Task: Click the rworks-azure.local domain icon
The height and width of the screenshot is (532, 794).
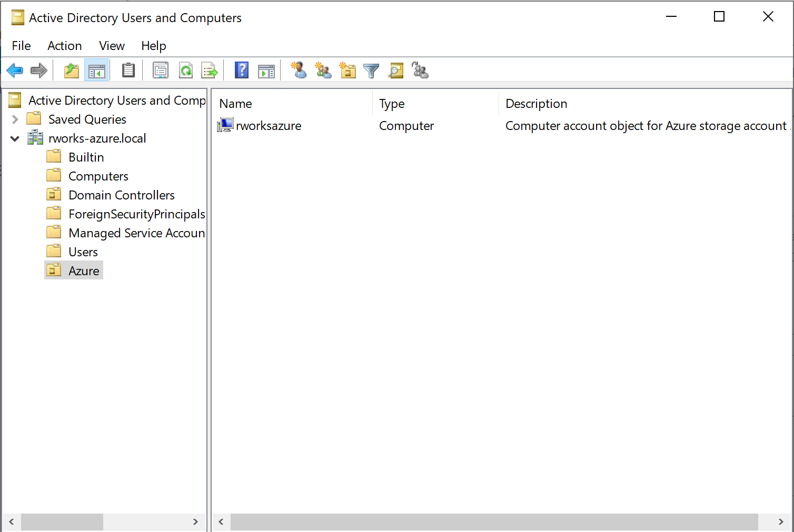Action: pyautogui.click(x=35, y=138)
